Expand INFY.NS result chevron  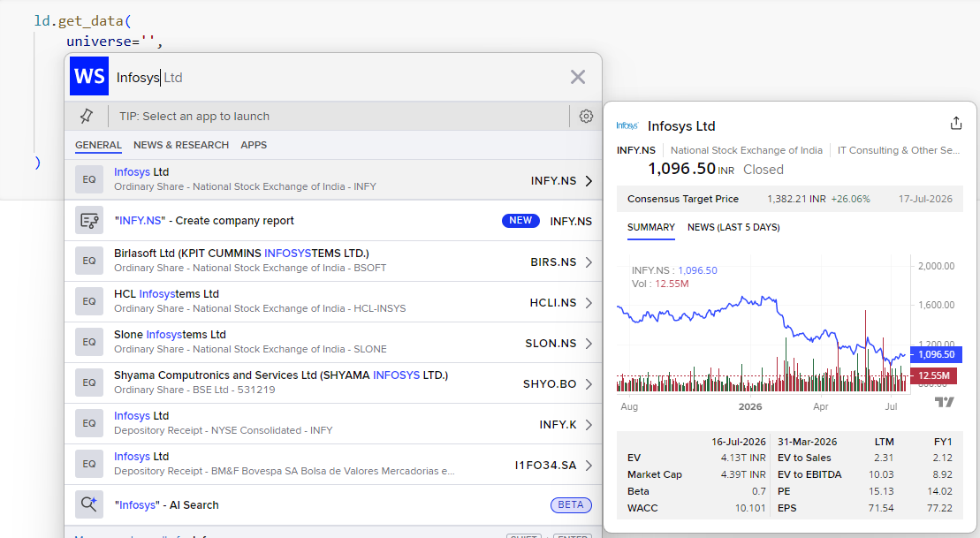589,180
